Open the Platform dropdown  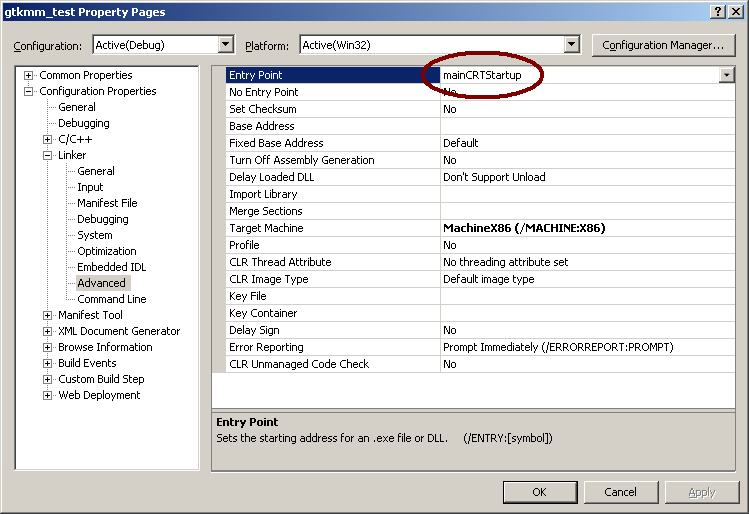[571, 45]
